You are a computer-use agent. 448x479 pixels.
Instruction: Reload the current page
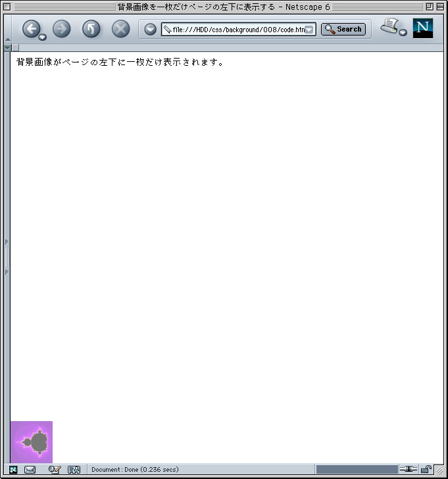click(91, 28)
